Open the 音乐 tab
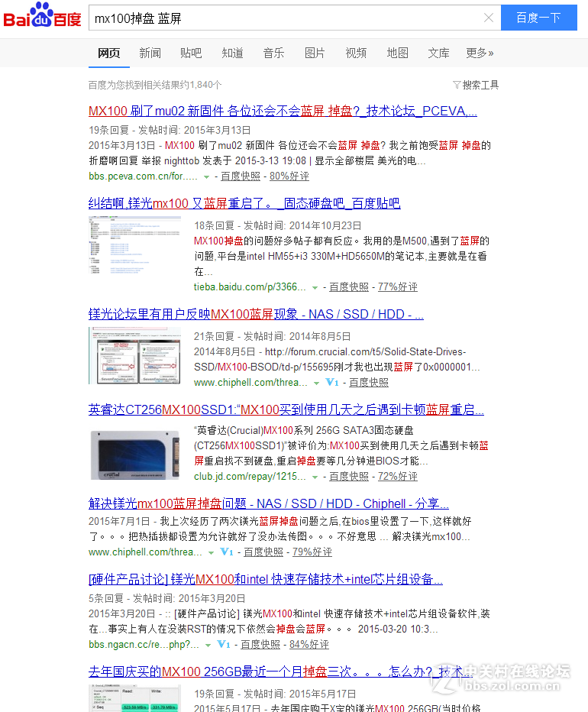The height and width of the screenshot is (712, 588). click(x=274, y=53)
